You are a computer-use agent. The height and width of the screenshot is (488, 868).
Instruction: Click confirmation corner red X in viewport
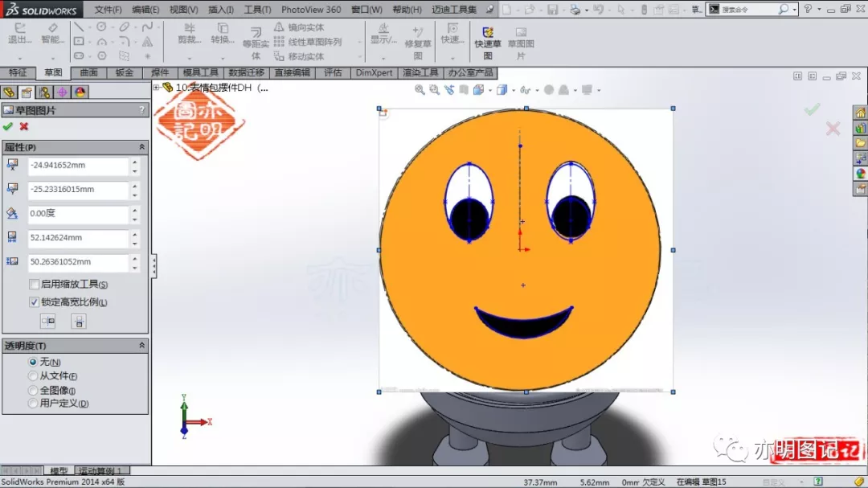click(x=833, y=129)
